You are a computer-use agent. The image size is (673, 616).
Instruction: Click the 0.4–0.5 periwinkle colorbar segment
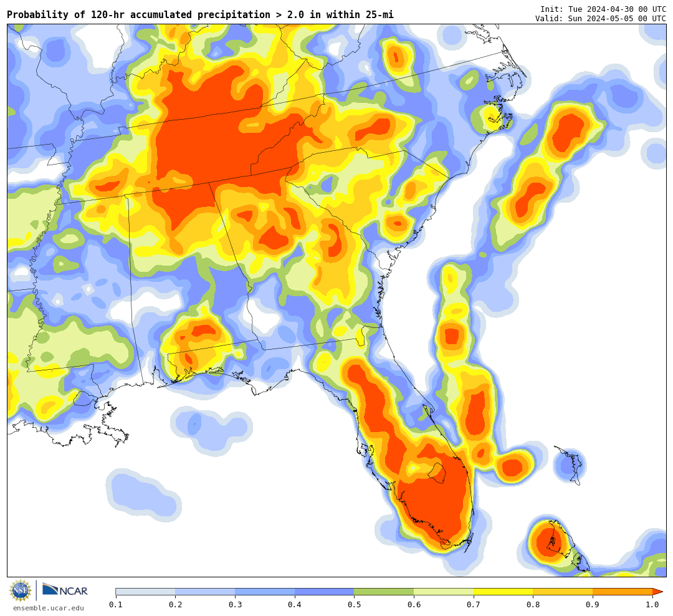[x=325, y=592]
